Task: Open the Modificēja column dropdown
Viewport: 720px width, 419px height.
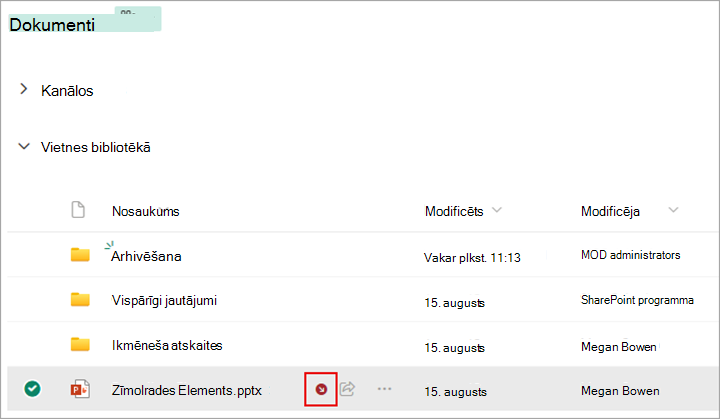Action: 673,210
